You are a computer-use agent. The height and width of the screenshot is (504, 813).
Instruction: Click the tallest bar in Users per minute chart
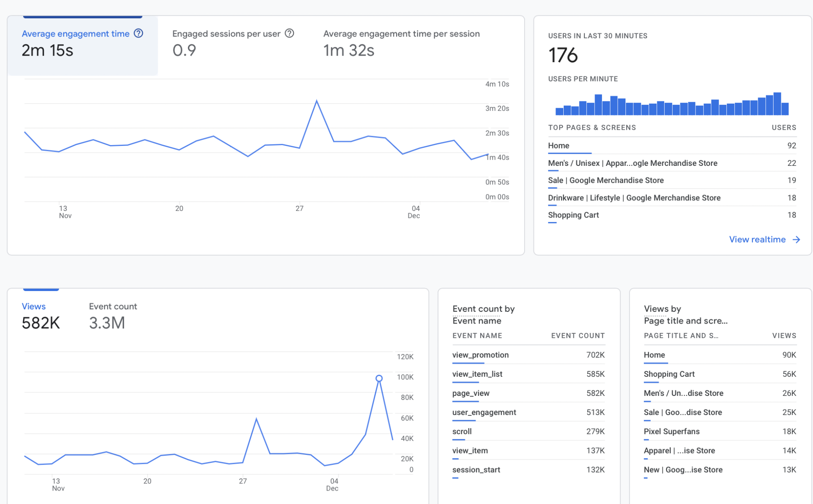(777, 104)
